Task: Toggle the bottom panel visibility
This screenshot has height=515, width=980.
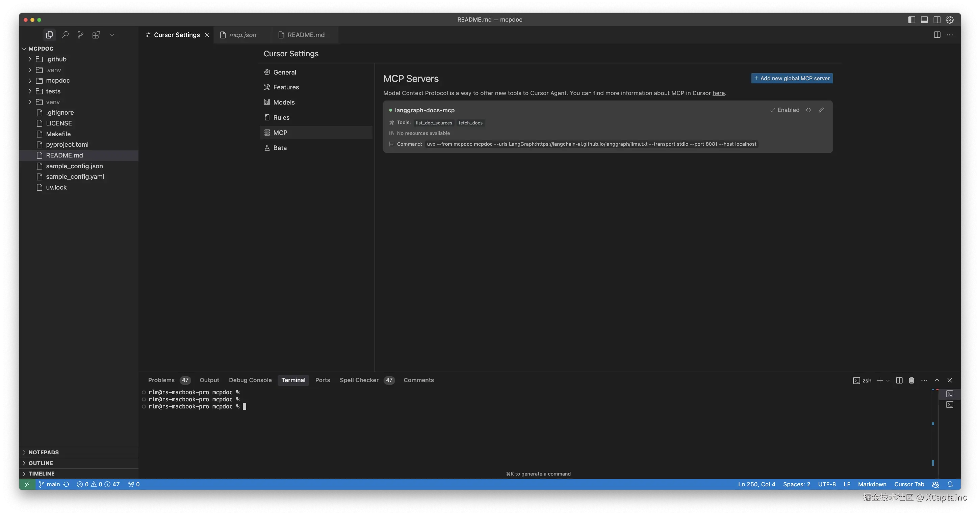Action: [x=924, y=20]
